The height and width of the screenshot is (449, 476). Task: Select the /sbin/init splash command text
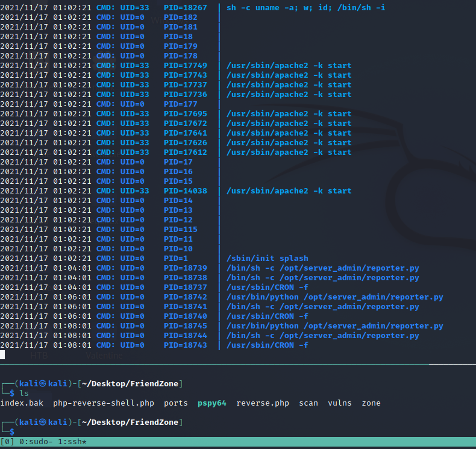tap(267, 258)
